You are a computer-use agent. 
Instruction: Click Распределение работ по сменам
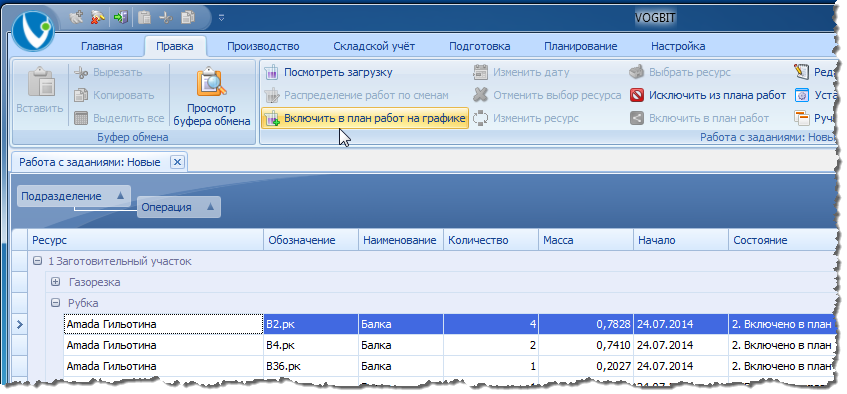(x=357, y=96)
